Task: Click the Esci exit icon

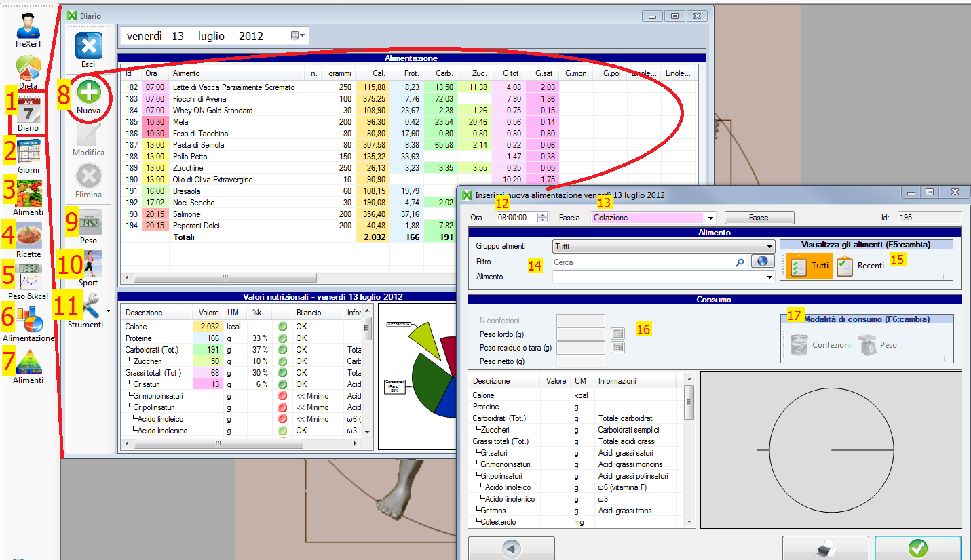Action: click(88, 46)
